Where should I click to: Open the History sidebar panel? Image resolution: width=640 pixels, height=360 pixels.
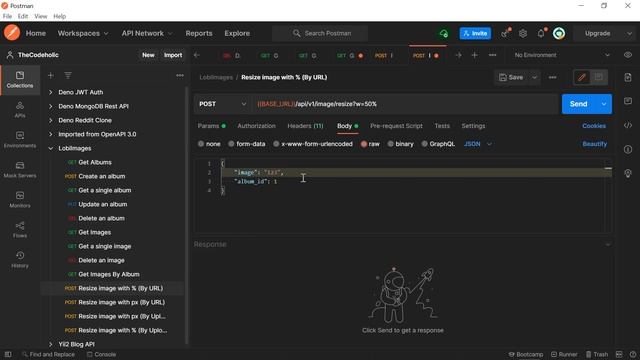point(20,260)
